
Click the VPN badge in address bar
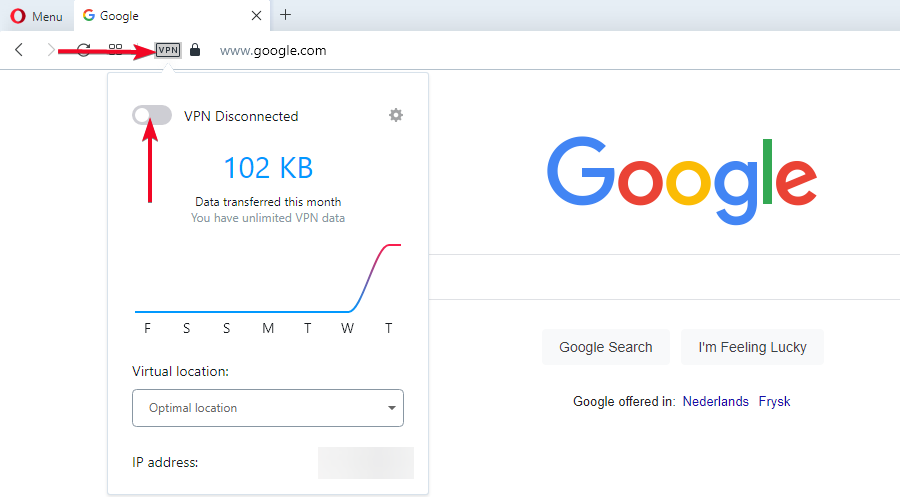pos(168,50)
